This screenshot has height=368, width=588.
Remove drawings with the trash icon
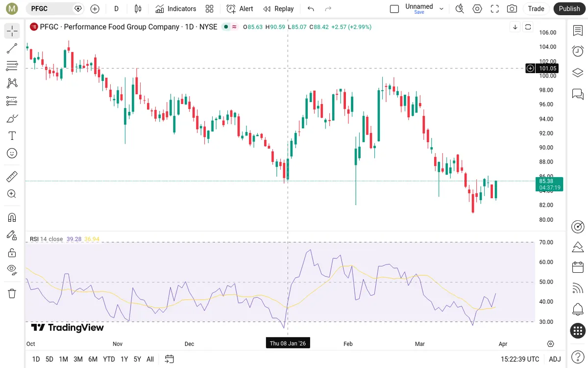(12, 293)
